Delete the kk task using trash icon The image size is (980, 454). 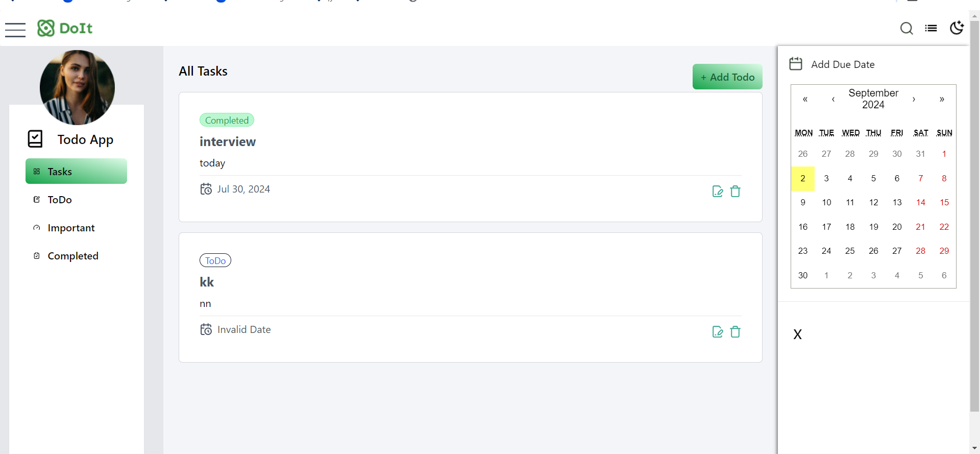736,331
